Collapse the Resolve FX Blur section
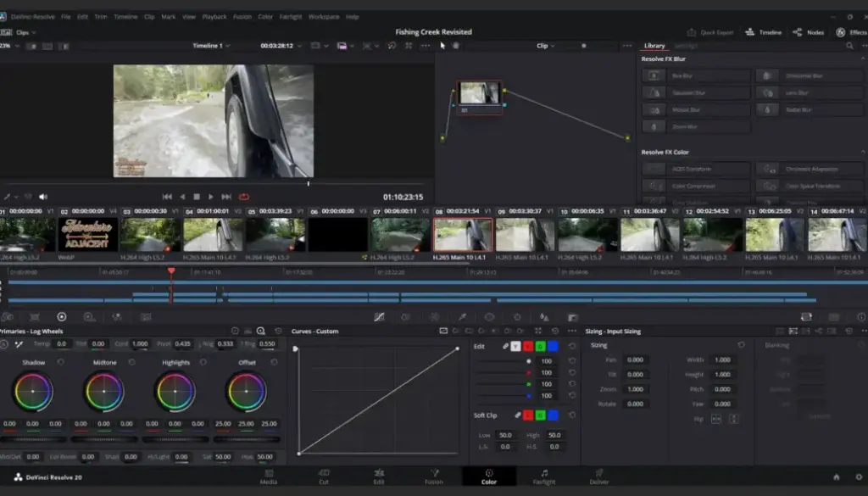The width and height of the screenshot is (868, 496). point(861,59)
